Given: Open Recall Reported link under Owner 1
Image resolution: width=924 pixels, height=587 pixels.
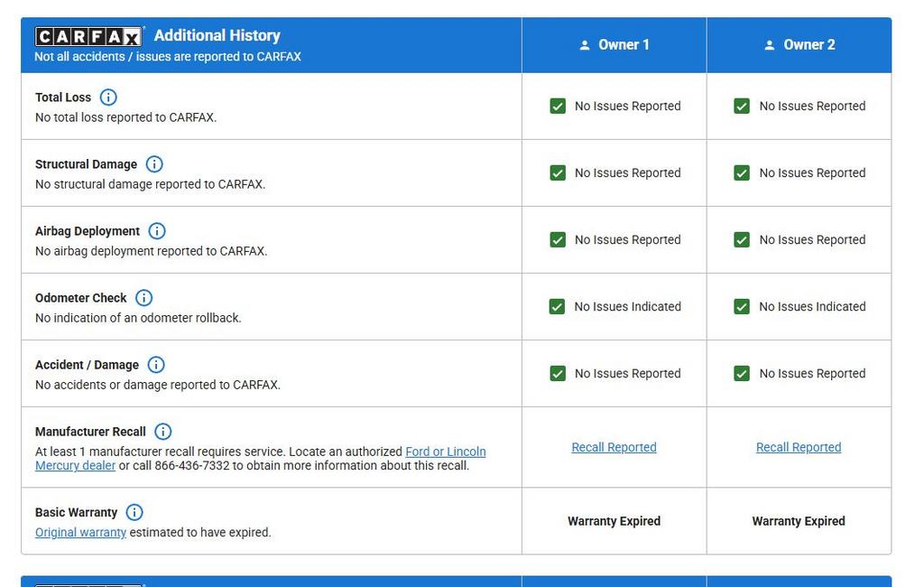Looking at the screenshot, I should pos(614,447).
